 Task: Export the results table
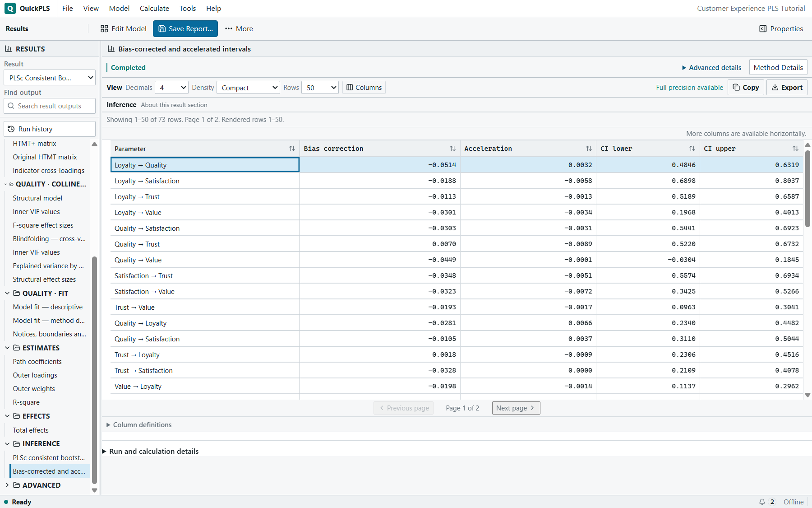coord(787,88)
